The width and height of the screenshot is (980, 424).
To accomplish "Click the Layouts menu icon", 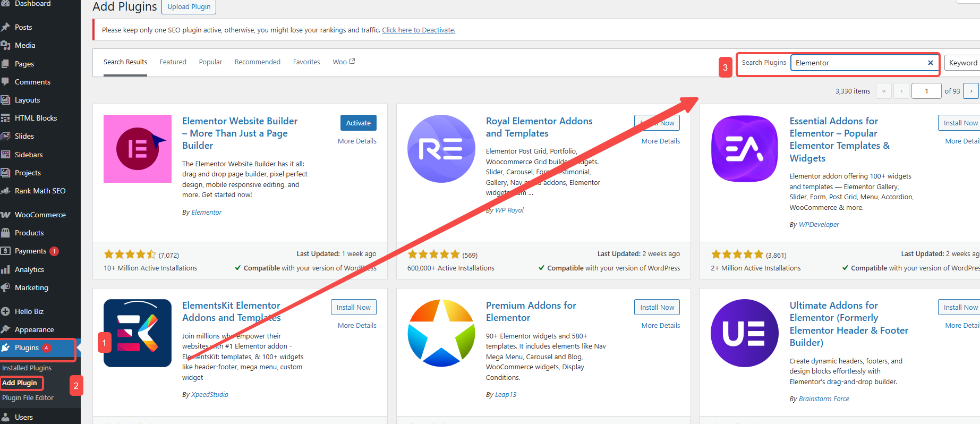I will (5, 100).
